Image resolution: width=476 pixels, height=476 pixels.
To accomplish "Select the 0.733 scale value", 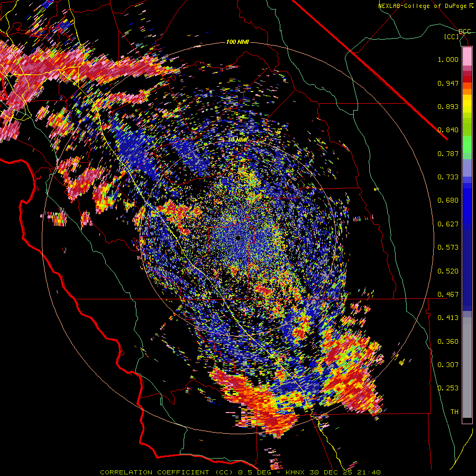I will pyautogui.click(x=448, y=177).
